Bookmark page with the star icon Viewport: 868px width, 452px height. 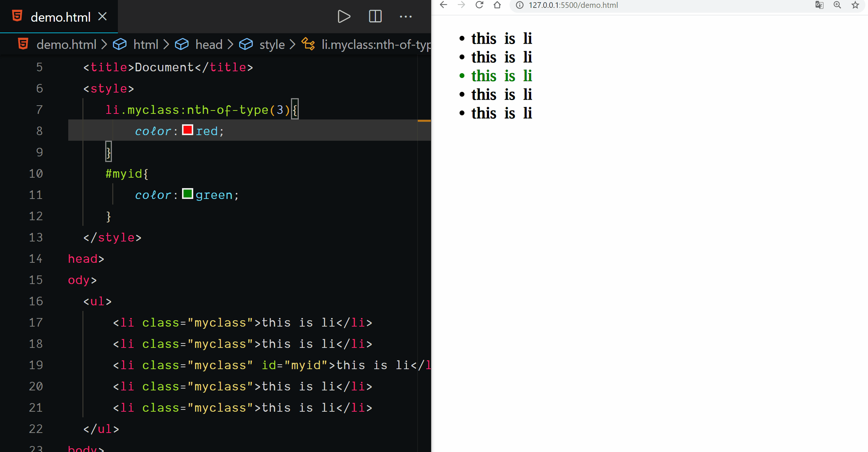point(855,5)
